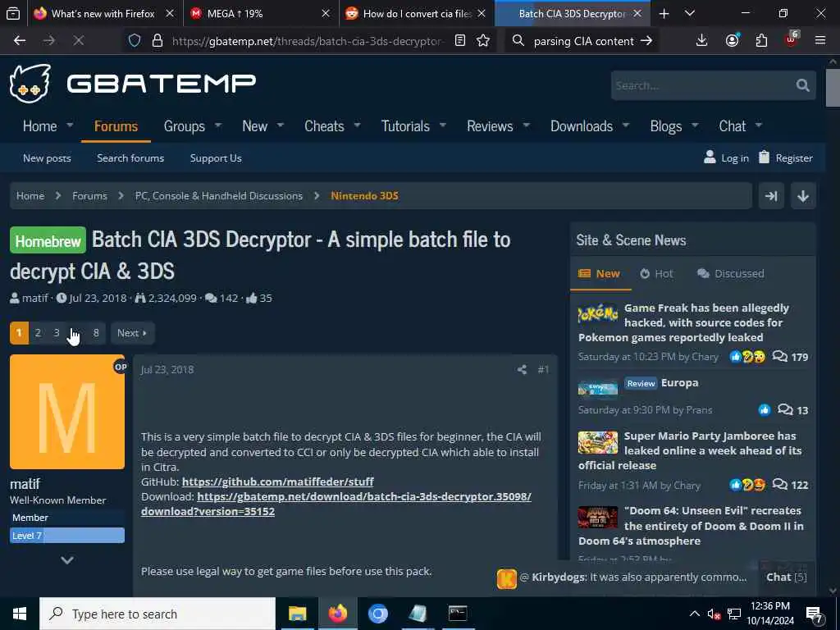Go to page 2 of thread
The width and height of the screenshot is (840, 630).
coord(38,333)
